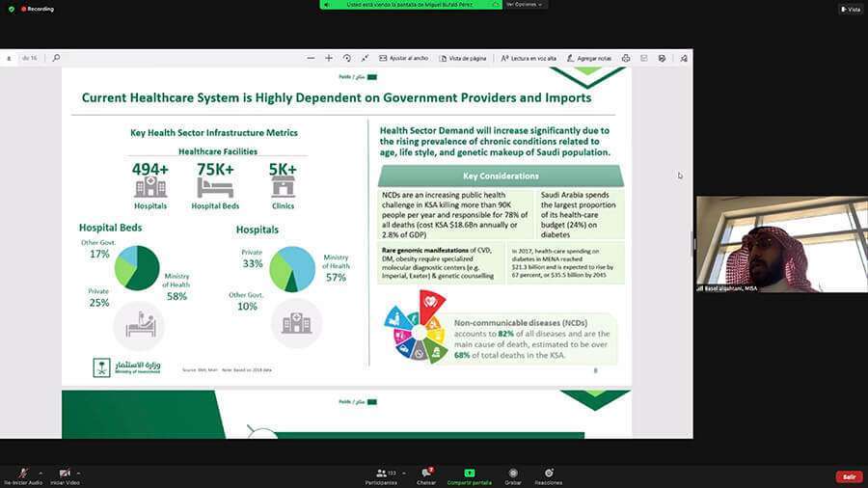Select Vista de página
This screenshot has height=488, width=868.
(x=463, y=58)
